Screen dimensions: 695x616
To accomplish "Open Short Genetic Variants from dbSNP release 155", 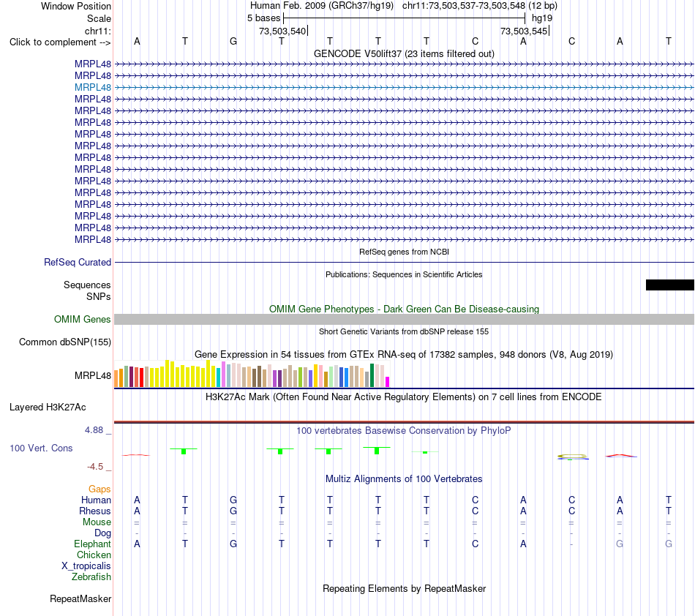I will (x=404, y=331).
